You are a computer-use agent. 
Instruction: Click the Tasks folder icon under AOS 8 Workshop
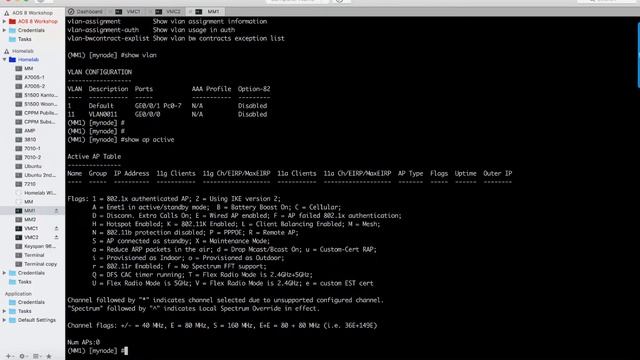[x=12, y=39]
